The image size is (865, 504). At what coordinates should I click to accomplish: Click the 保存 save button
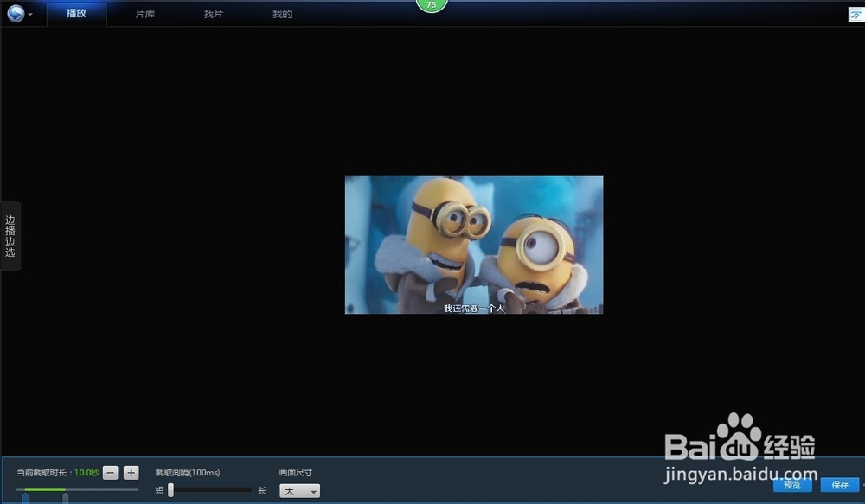[840, 485]
